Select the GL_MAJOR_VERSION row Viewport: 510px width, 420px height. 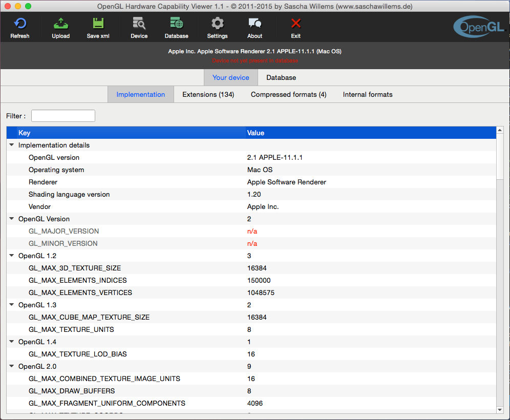coord(251,232)
